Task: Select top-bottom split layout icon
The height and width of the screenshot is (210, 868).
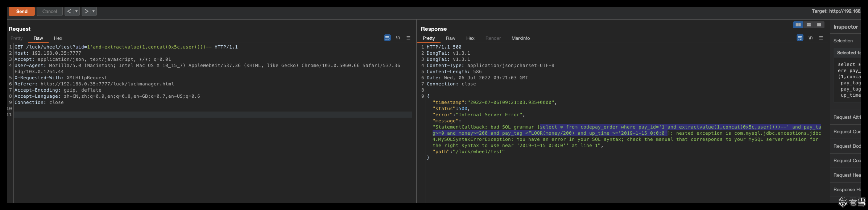Action: [x=808, y=25]
